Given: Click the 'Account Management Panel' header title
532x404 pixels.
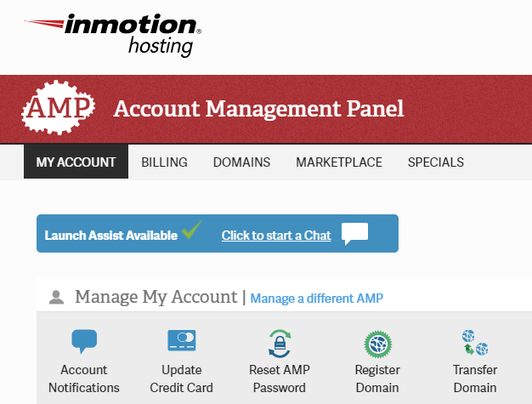Looking at the screenshot, I should [258, 109].
